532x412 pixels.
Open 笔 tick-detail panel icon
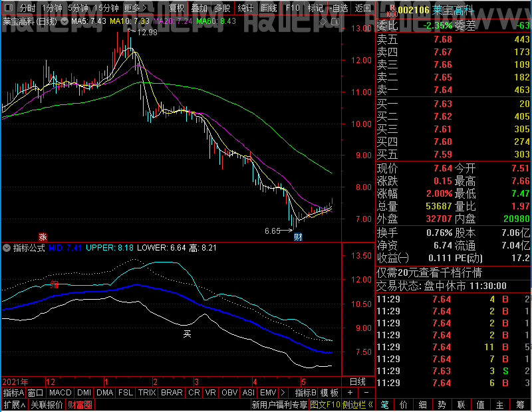384,405
